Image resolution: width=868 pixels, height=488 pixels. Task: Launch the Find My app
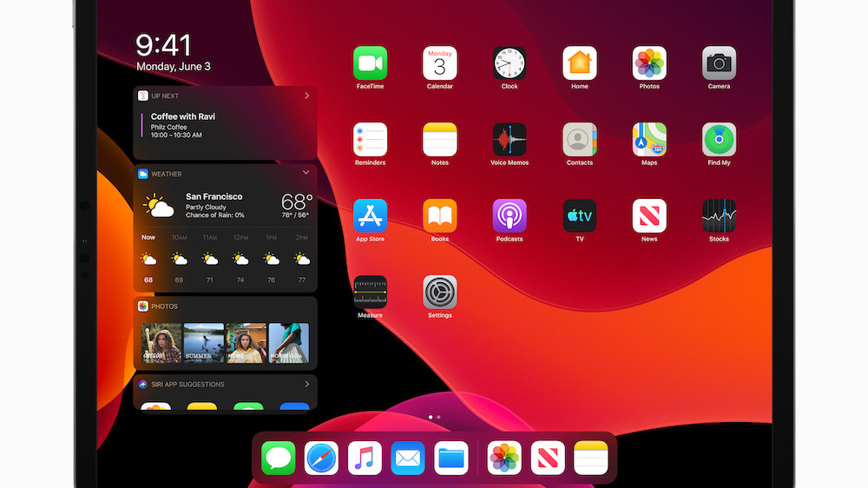[x=719, y=140]
